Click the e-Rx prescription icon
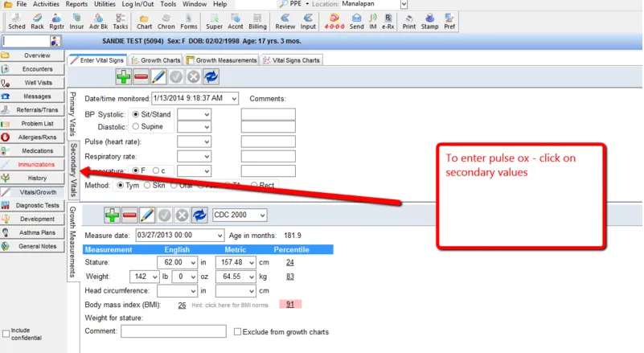Image resolution: width=644 pixels, height=353 pixels. [x=388, y=21]
